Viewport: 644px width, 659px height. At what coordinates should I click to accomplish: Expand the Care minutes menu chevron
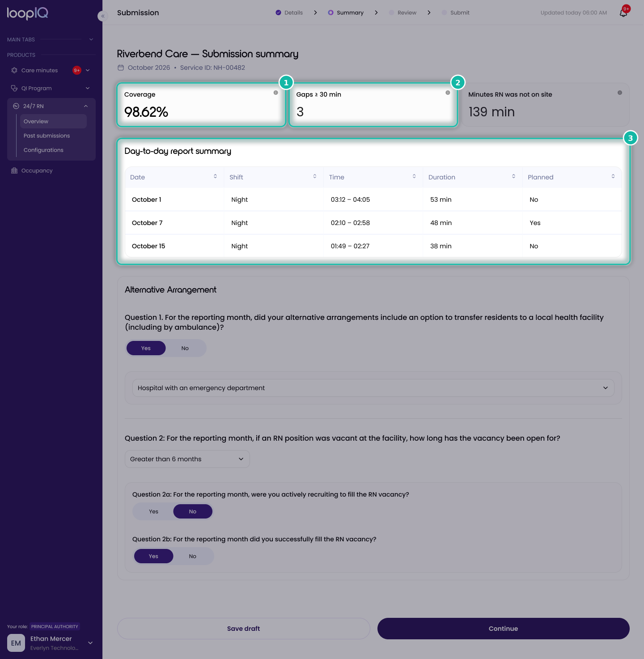(88, 70)
